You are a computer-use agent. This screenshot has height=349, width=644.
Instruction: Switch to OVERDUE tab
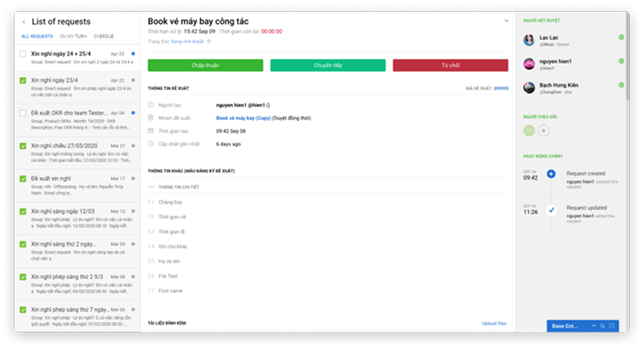point(103,36)
